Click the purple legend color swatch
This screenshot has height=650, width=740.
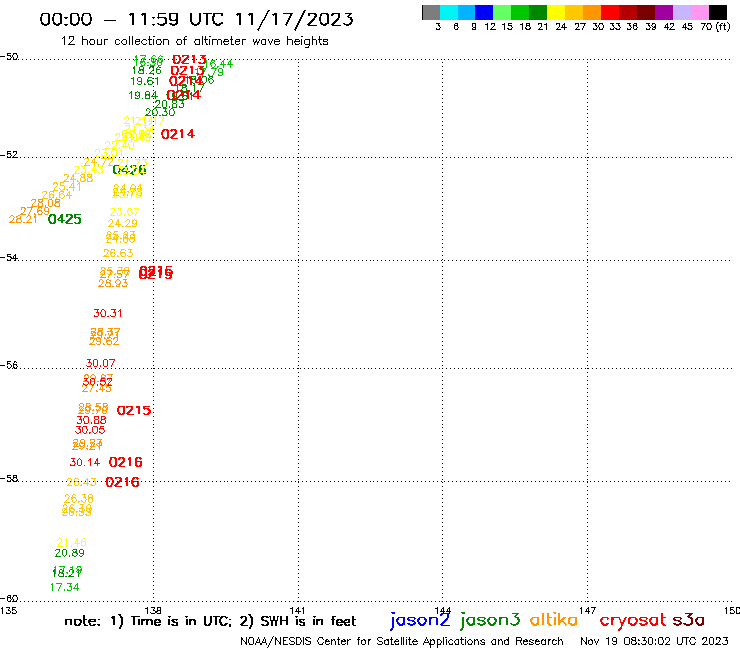coord(664,12)
